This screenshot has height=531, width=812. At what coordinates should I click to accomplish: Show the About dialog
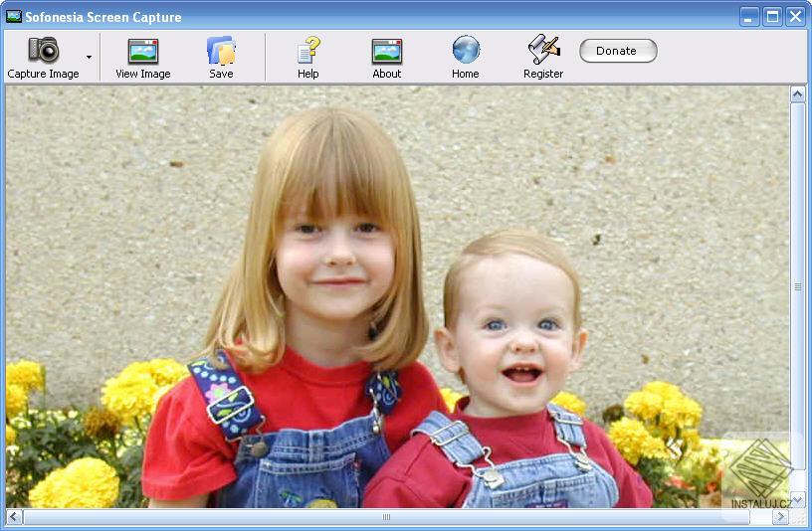(x=387, y=57)
